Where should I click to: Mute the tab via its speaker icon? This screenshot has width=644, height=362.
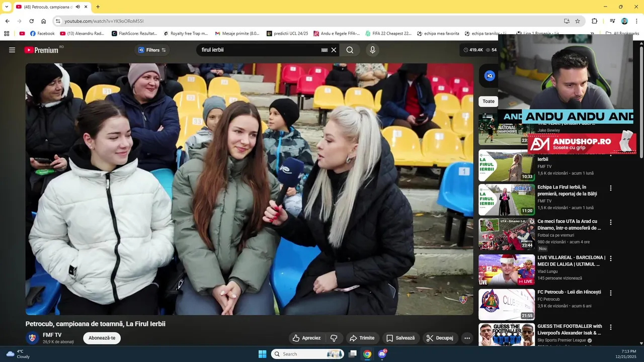click(77, 7)
